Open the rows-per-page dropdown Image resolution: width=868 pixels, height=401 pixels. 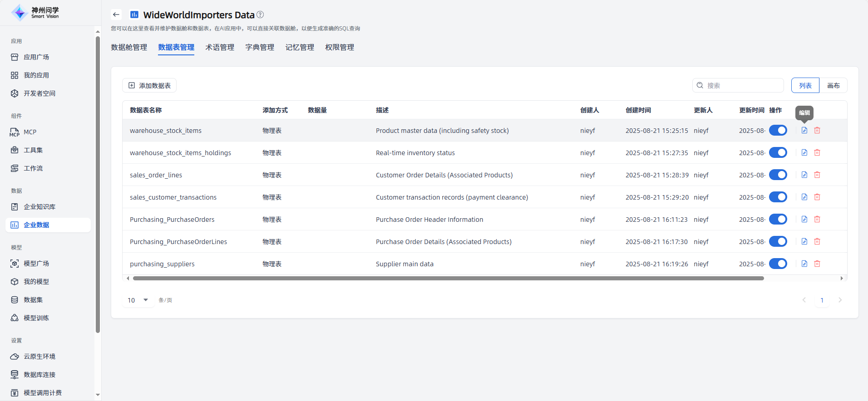click(x=138, y=300)
